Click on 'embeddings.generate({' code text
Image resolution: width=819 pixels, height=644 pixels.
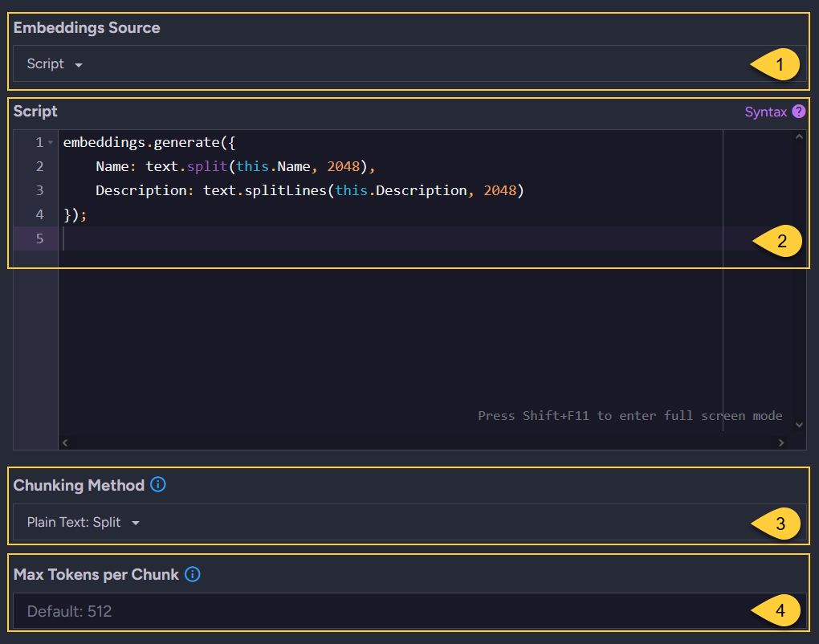[149, 143]
